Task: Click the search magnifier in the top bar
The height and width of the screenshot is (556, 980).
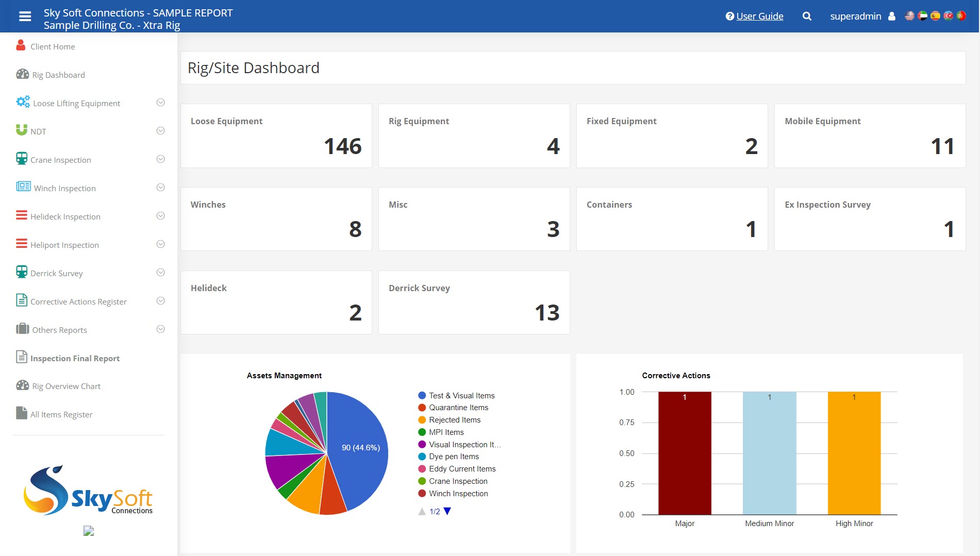Action: click(806, 16)
